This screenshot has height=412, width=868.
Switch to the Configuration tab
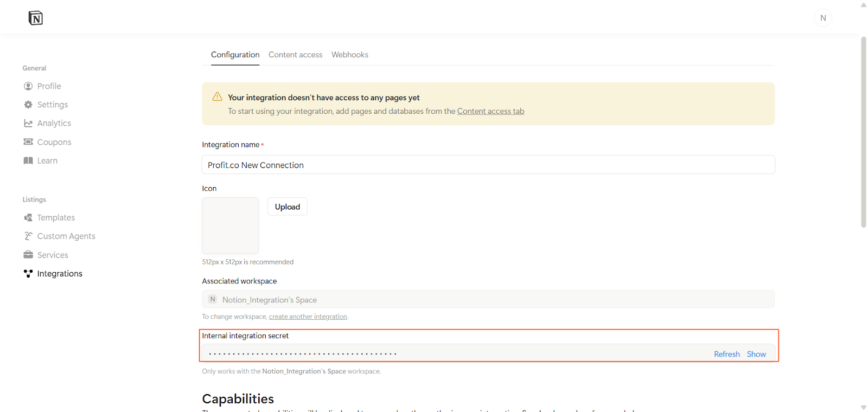(x=235, y=55)
